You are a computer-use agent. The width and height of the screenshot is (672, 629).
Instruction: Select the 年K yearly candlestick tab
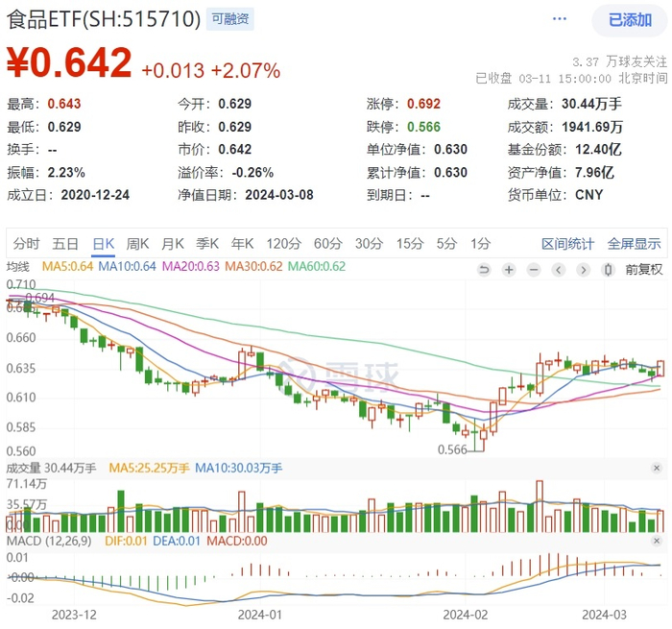coord(243,244)
